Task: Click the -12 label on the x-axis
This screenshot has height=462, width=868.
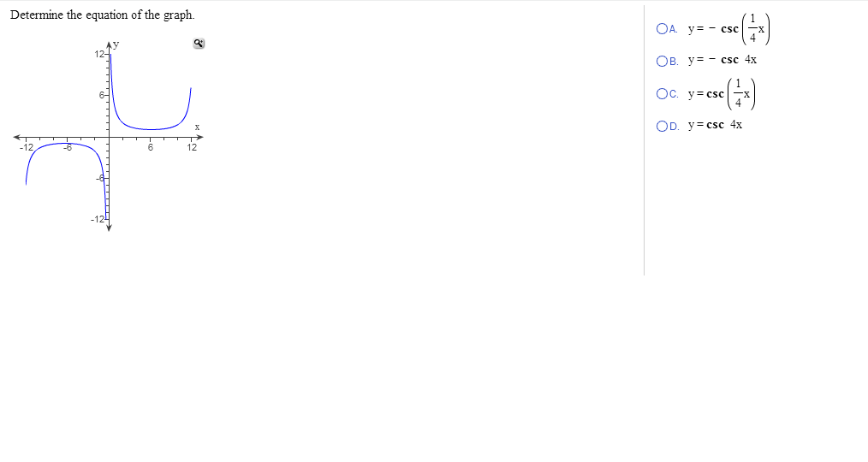Action: pyautogui.click(x=27, y=147)
